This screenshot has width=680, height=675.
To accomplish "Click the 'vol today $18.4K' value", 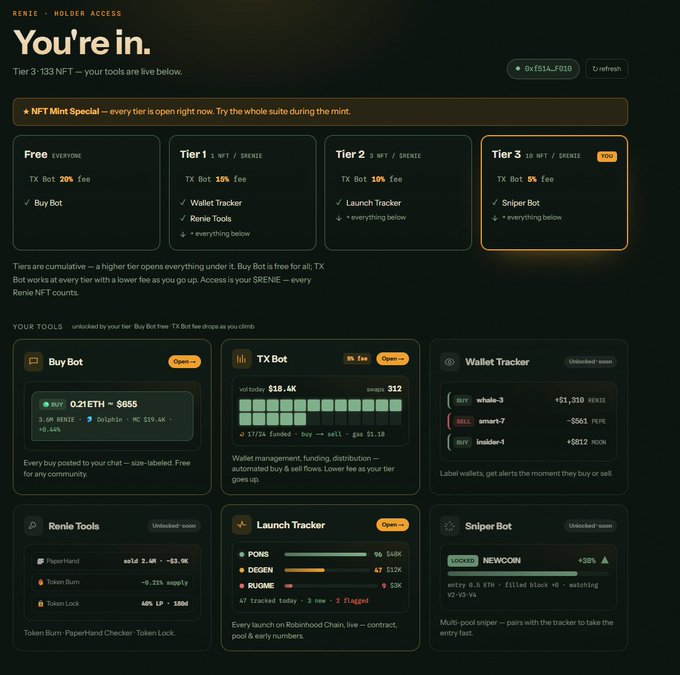I will 268,389.
